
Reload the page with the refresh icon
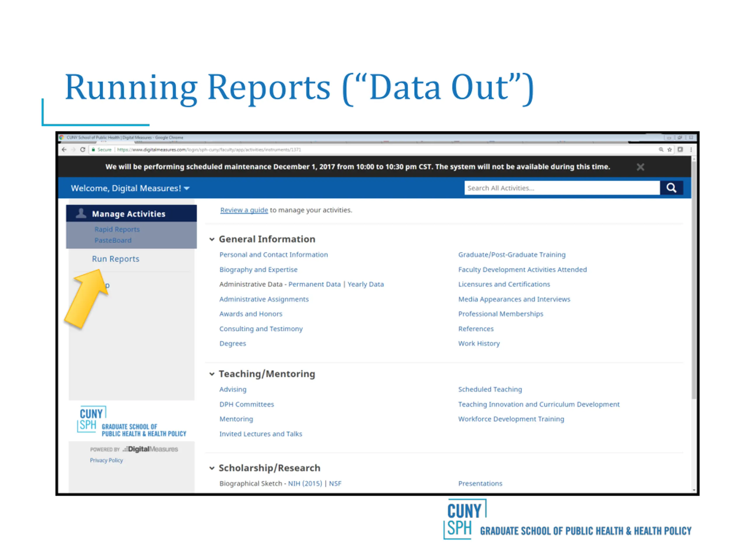click(x=82, y=150)
